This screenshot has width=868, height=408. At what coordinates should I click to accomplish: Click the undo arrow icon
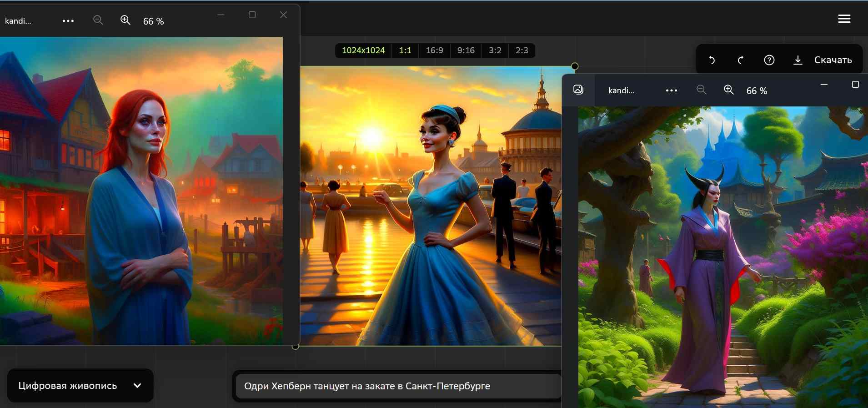click(x=712, y=60)
